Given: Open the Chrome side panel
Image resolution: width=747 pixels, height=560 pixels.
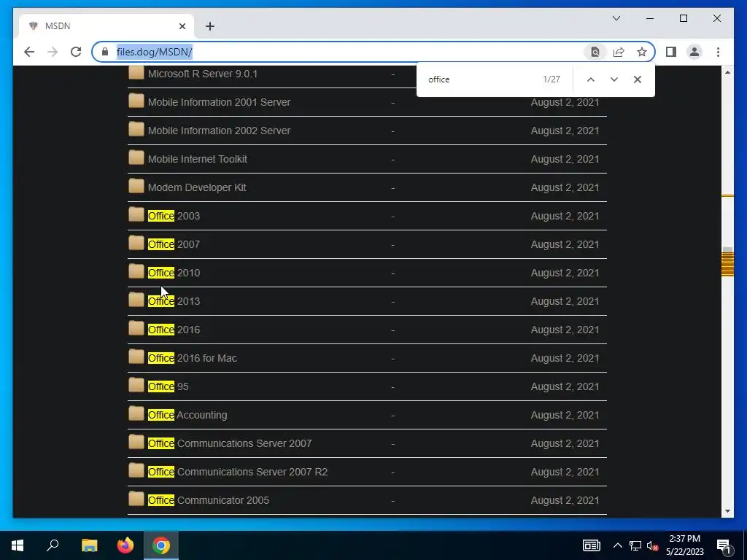Looking at the screenshot, I should pyautogui.click(x=671, y=52).
